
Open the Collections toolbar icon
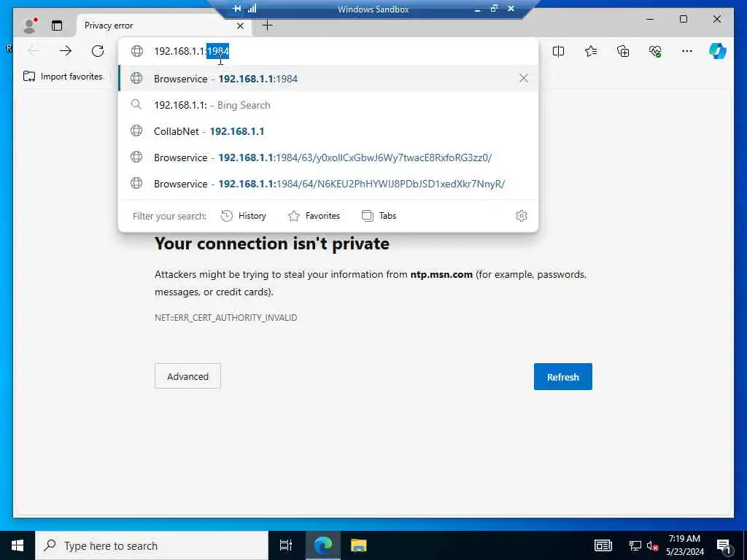pyautogui.click(x=623, y=51)
